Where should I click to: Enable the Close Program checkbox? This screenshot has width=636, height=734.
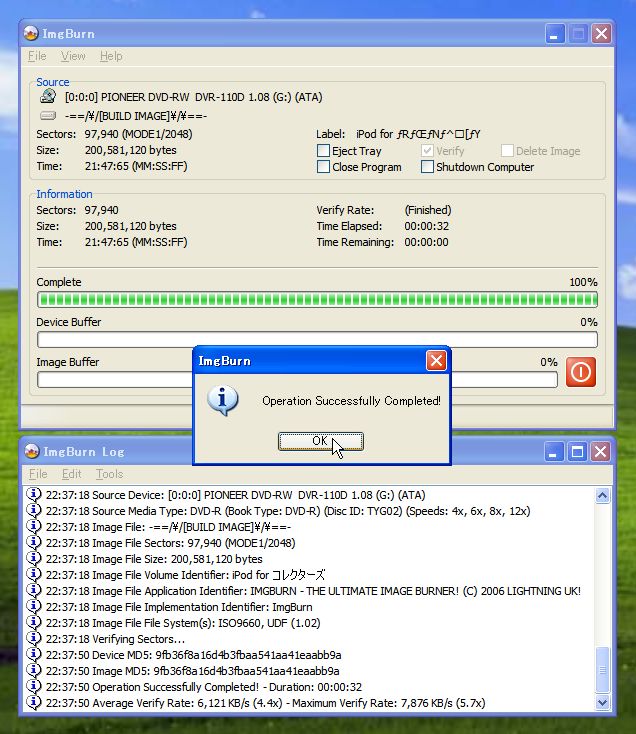323,167
